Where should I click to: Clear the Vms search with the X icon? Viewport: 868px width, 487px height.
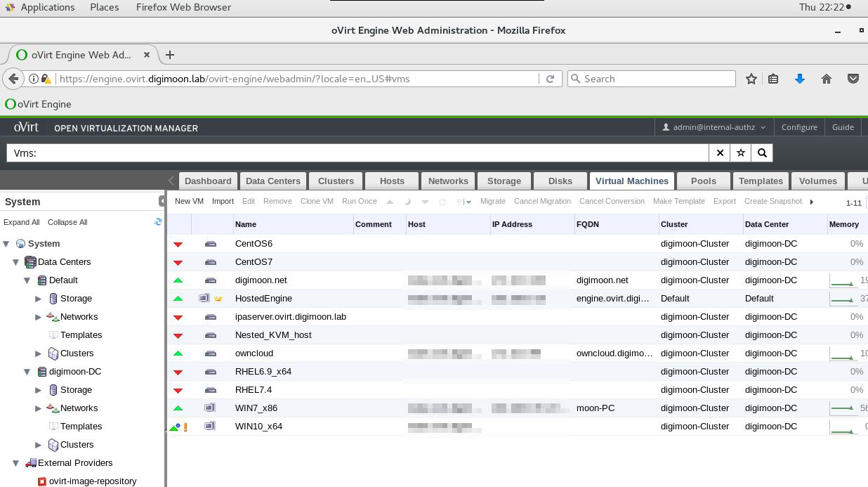coord(720,152)
